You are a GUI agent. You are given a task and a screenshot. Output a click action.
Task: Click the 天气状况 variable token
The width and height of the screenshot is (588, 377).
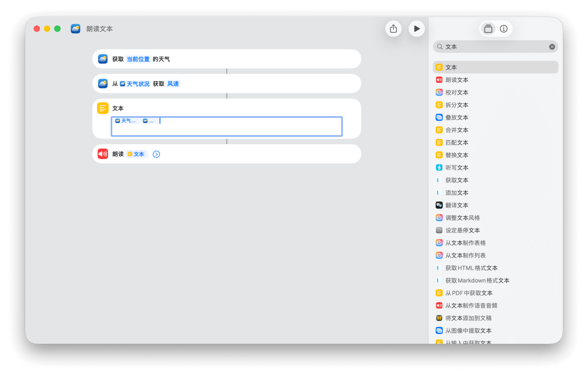[135, 84]
